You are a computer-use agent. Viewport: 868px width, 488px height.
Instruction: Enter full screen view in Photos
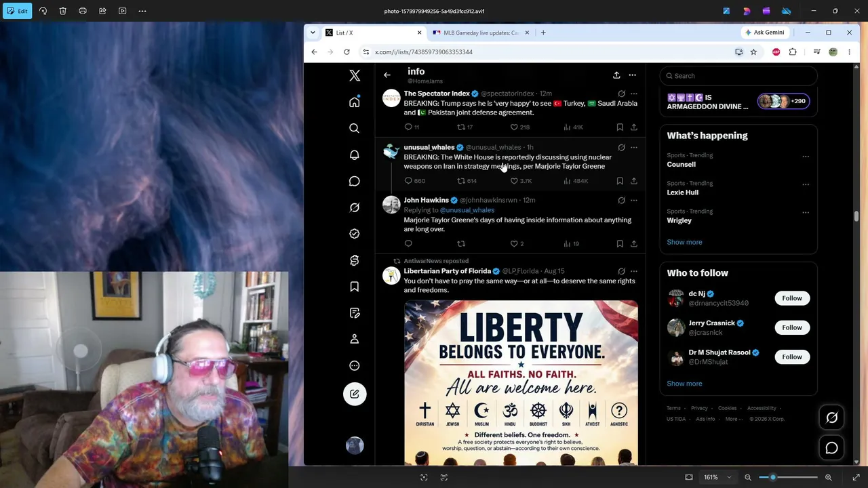coord(856,477)
